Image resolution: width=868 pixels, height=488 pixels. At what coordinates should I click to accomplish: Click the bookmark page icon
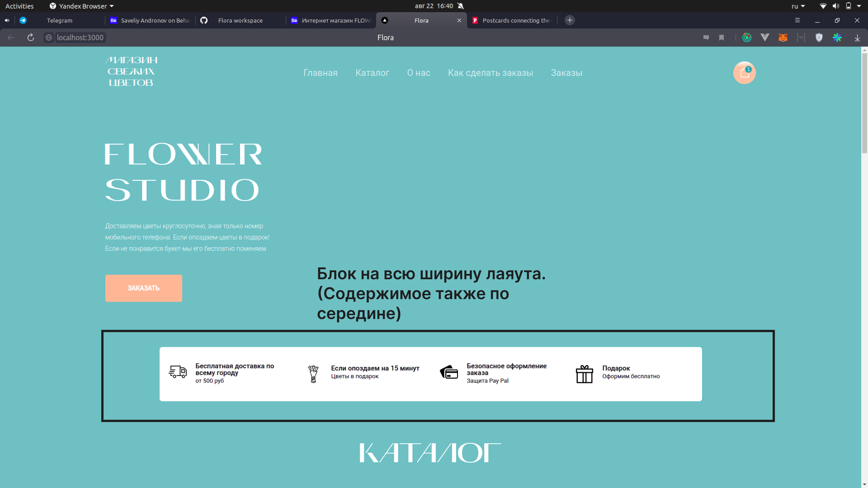tap(722, 38)
